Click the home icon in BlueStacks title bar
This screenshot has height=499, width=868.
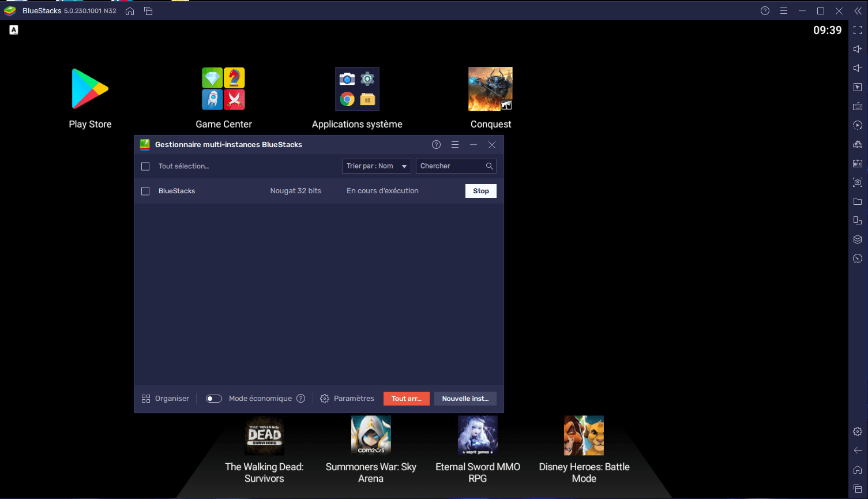point(130,11)
